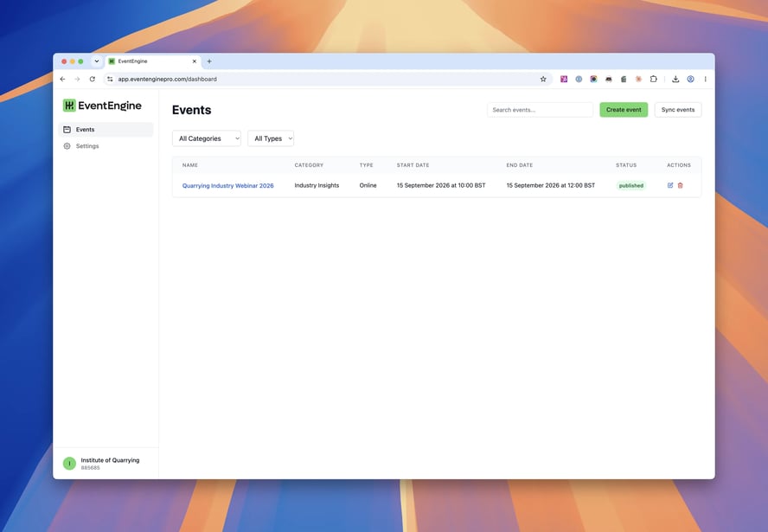Click the Create event button
Screen dimensions: 768x532
[624, 110]
